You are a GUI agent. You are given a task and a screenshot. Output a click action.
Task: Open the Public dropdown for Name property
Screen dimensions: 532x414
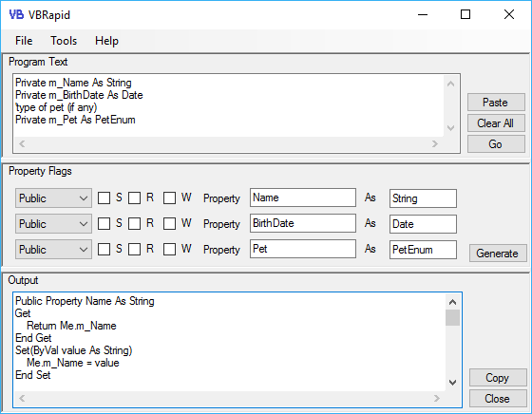(x=53, y=198)
